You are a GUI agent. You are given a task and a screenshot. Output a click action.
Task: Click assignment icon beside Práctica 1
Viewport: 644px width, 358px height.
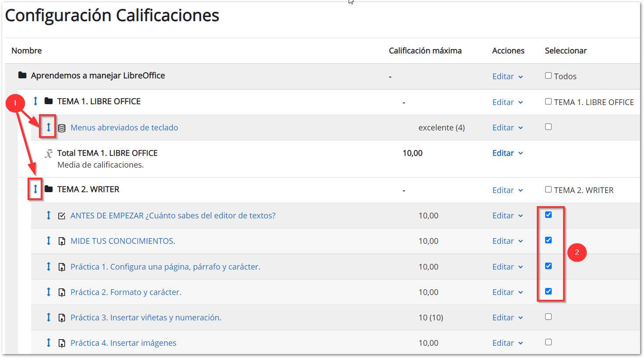tap(62, 267)
